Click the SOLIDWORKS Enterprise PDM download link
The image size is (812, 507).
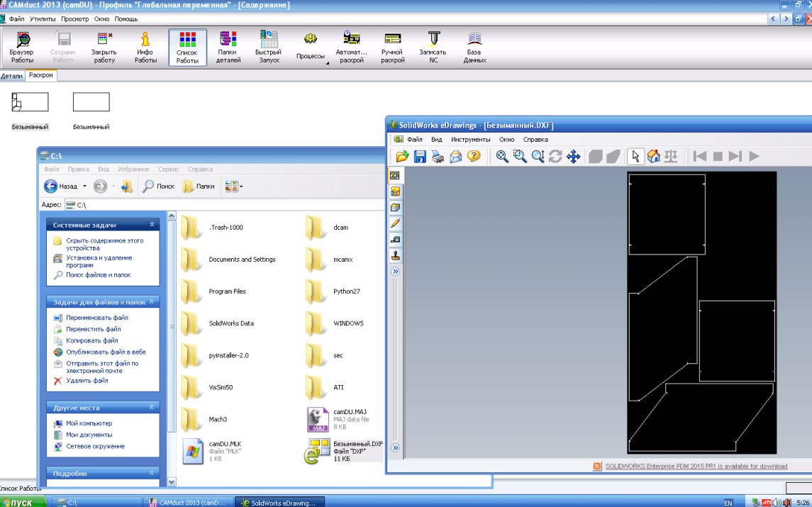point(696,466)
